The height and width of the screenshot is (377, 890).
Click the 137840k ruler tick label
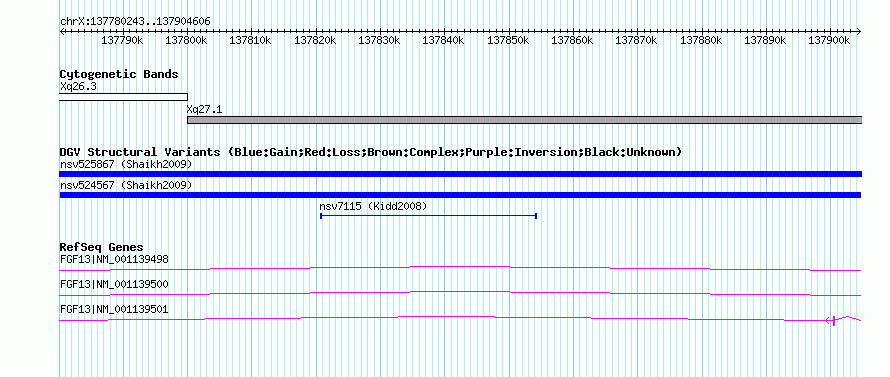point(444,40)
